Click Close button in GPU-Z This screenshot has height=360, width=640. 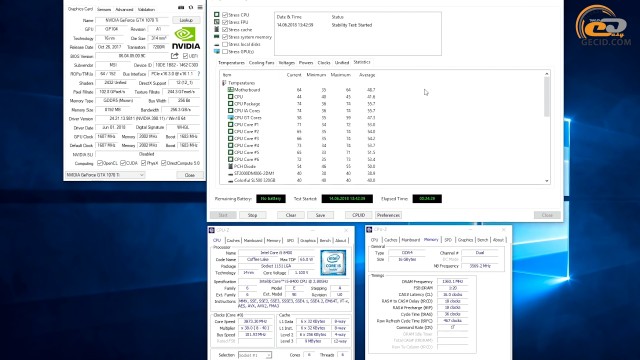pyautogui.click(x=190, y=175)
